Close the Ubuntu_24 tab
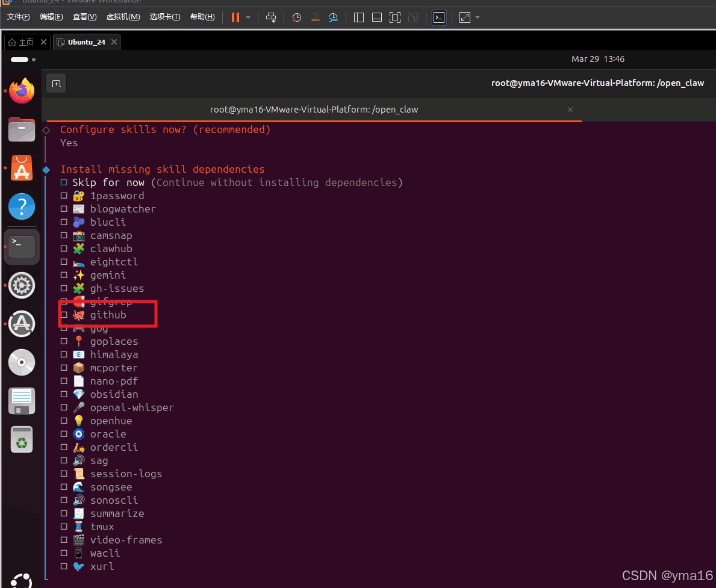Image resolution: width=716 pixels, height=588 pixels. [x=114, y=42]
